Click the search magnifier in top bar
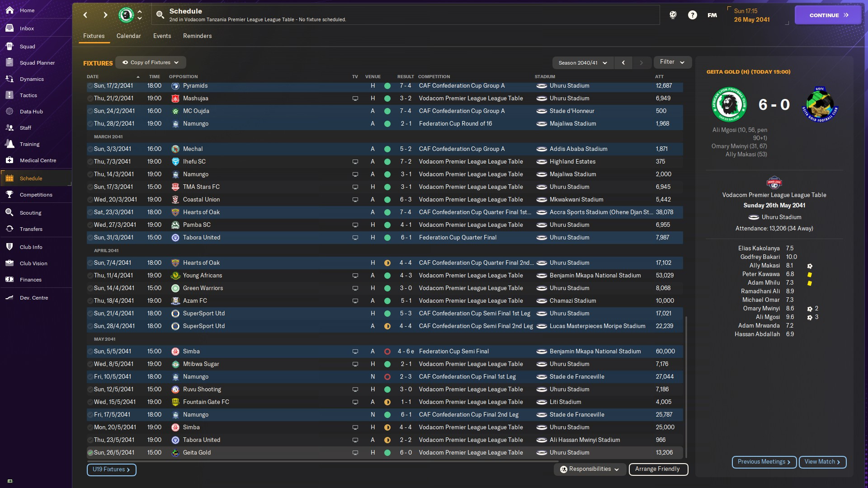The image size is (868, 488). 160,15
